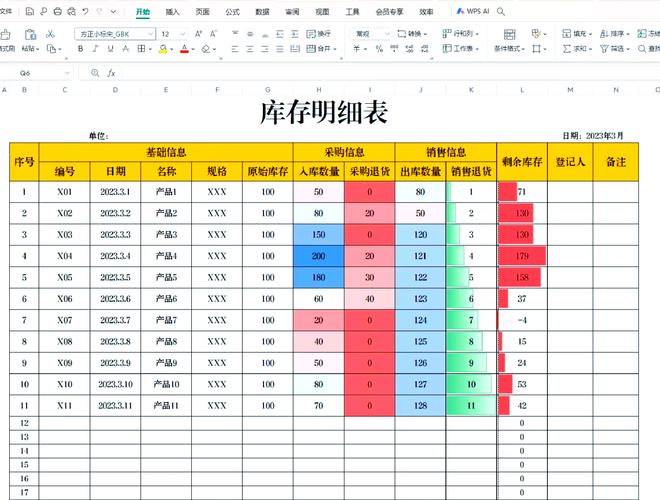Click the table style icon above 条件格式

point(510,34)
